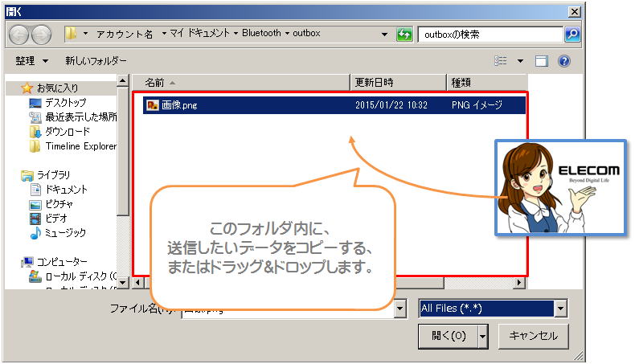Click the キャンセル cancel button

pyautogui.click(x=534, y=336)
